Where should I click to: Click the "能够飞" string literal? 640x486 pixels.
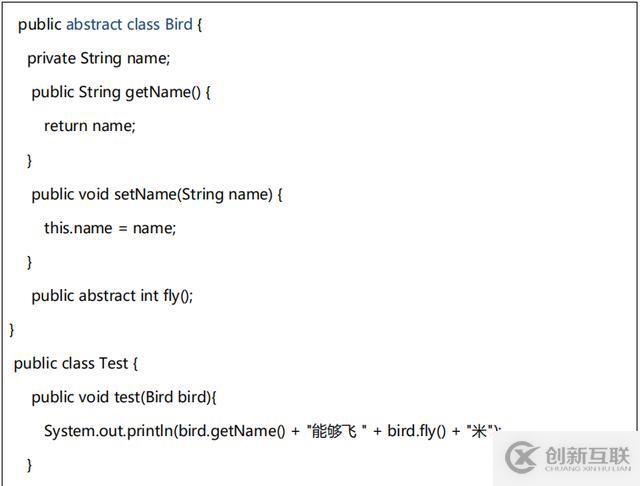[333, 431]
